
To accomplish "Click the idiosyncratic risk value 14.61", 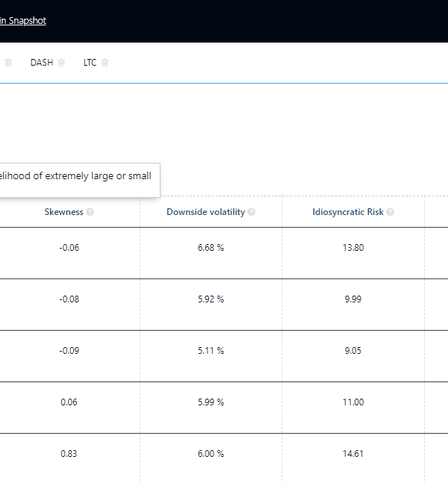I will 353,454.
